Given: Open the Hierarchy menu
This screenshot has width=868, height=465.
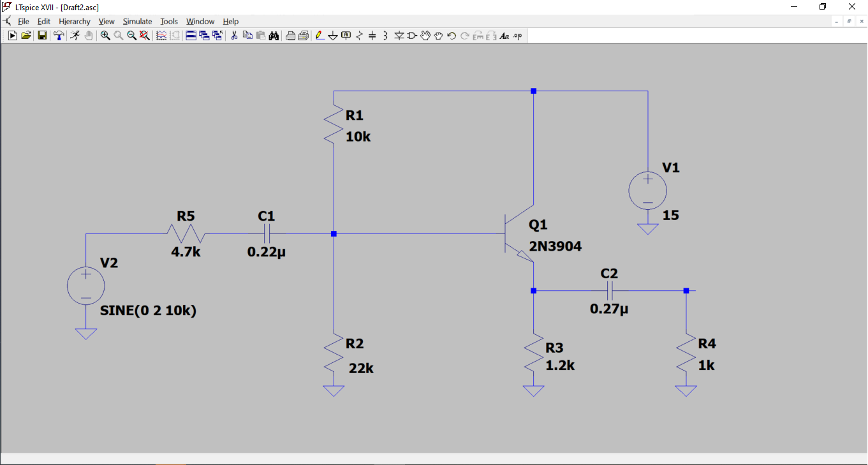Looking at the screenshot, I should point(75,21).
